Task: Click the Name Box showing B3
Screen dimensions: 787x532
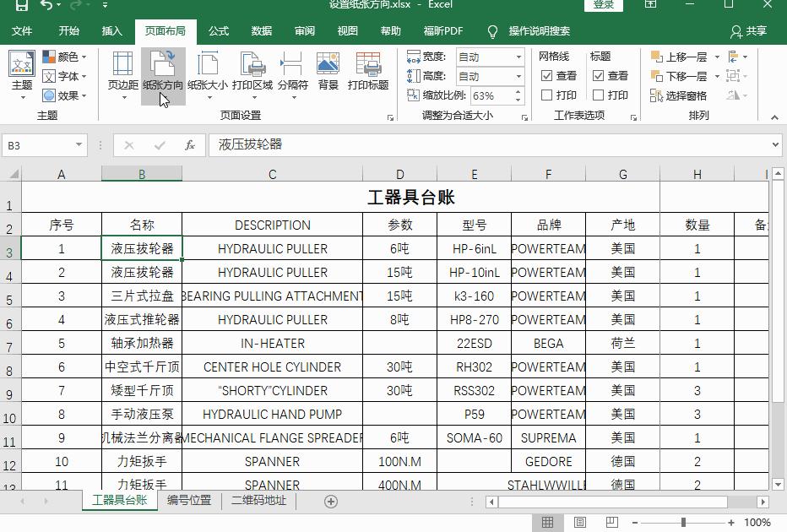Action: (38, 144)
